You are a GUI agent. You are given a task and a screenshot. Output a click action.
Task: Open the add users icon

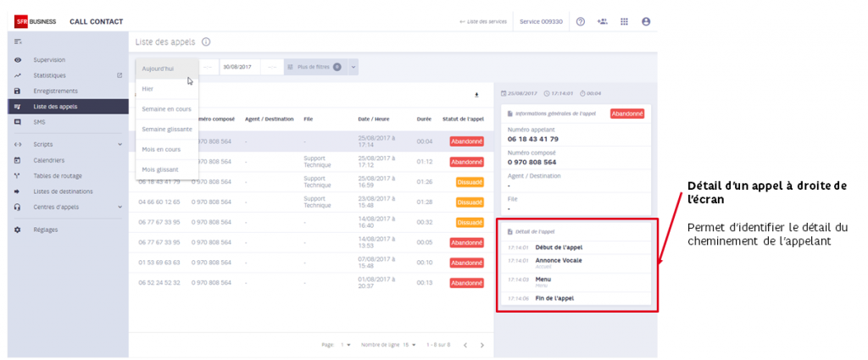tap(603, 21)
